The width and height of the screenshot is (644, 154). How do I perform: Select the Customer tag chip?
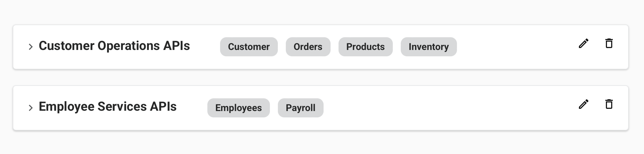pos(249,47)
